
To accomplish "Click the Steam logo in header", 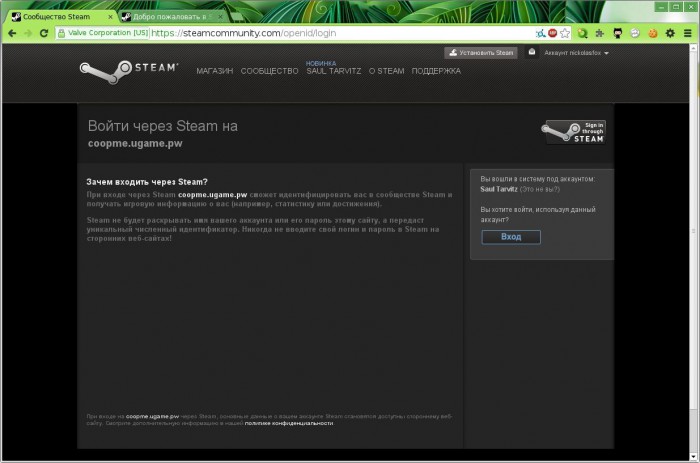I will 129,71.
